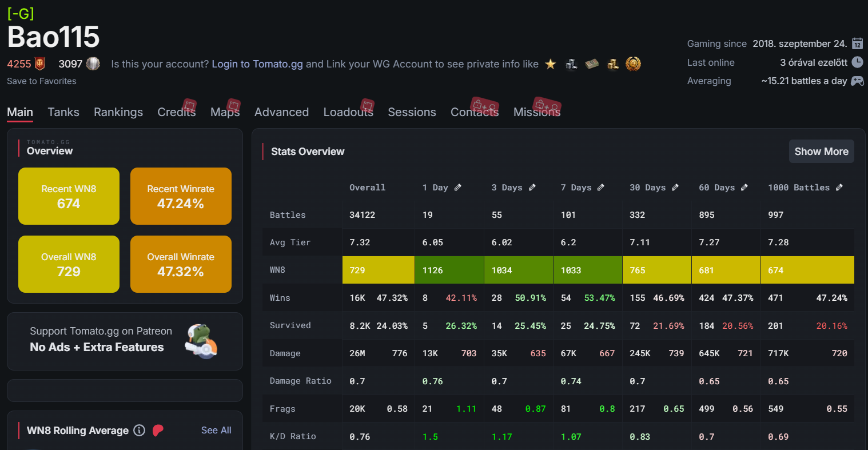Screen dimensions: 868x450
Task: Click the 30 Days WN8 cell 765
Action: (x=656, y=270)
